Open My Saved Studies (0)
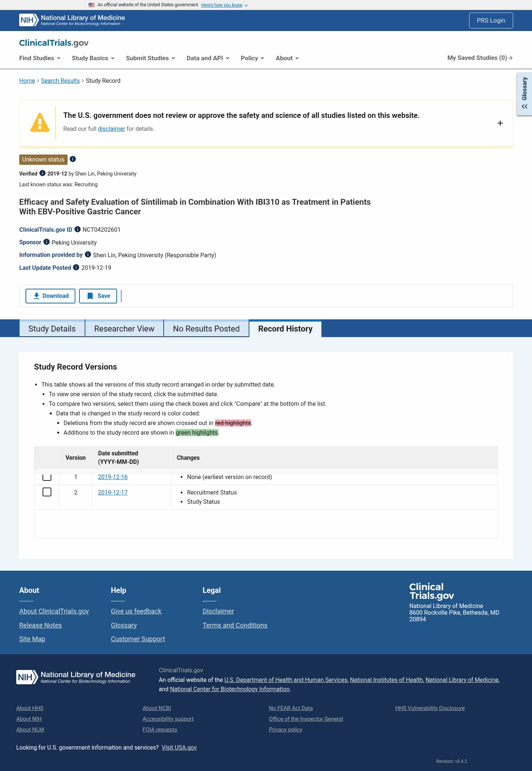 [x=480, y=58]
